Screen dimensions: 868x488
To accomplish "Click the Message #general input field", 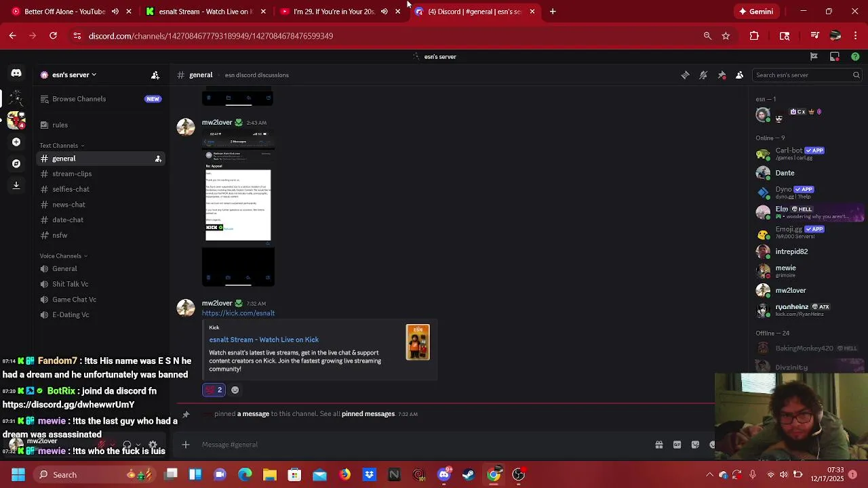I will point(420,445).
